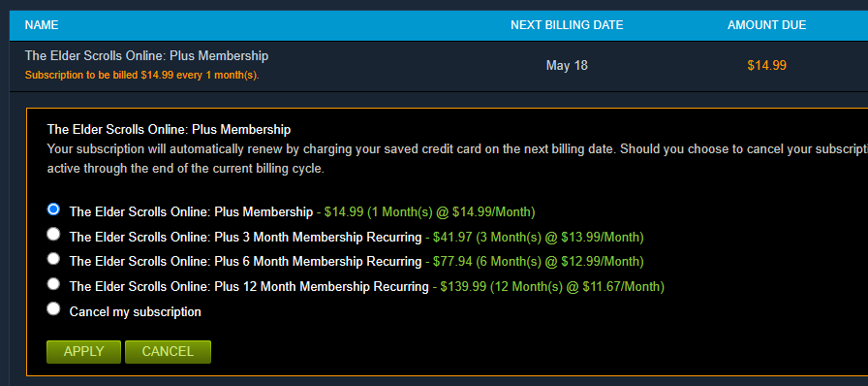Viewport: 868px width, 386px height.
Task: Click the panel heading above the renewal notice
Action: (169, 130)
